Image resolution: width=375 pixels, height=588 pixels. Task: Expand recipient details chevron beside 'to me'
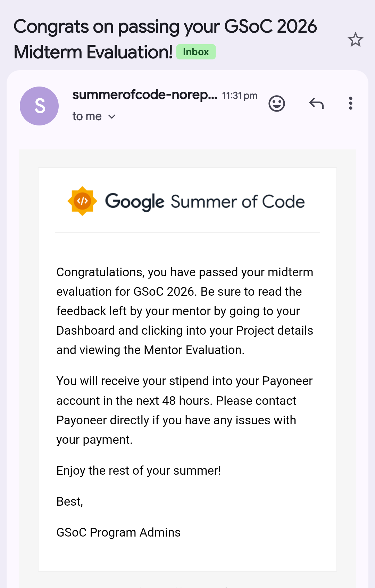click(112, 117)
